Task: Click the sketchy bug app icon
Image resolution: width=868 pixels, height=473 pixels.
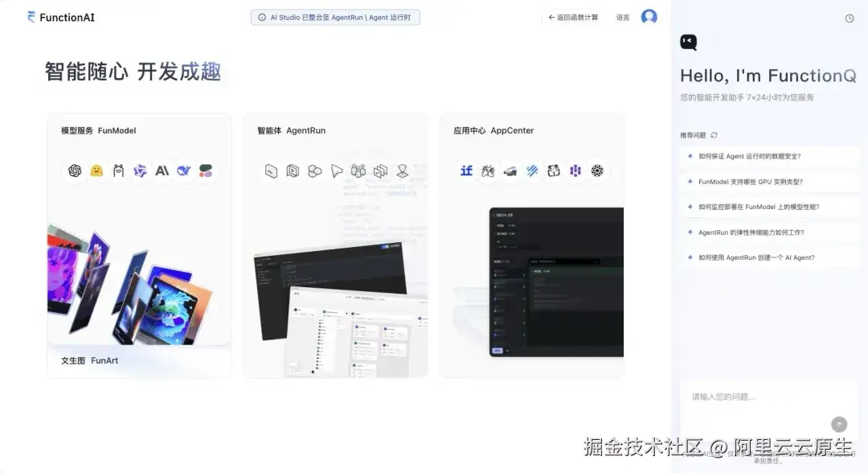Action: (x=489, y=171)
